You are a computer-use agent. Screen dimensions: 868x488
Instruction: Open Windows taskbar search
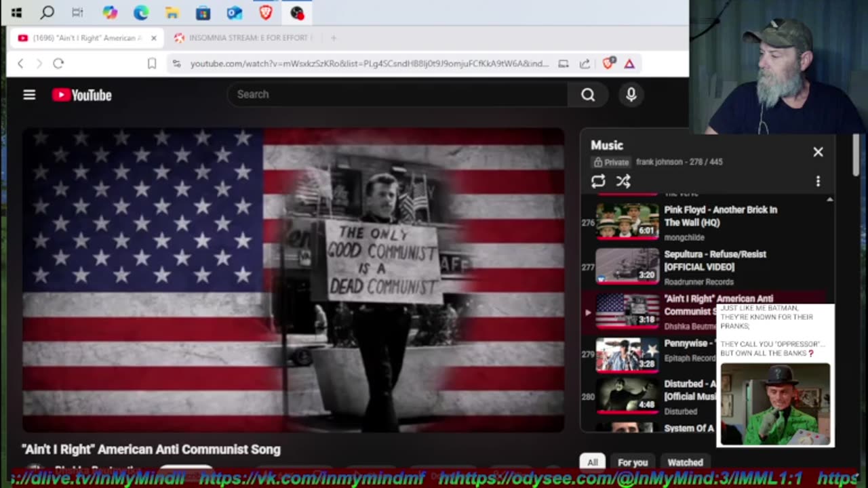click(x=47, y=13)
